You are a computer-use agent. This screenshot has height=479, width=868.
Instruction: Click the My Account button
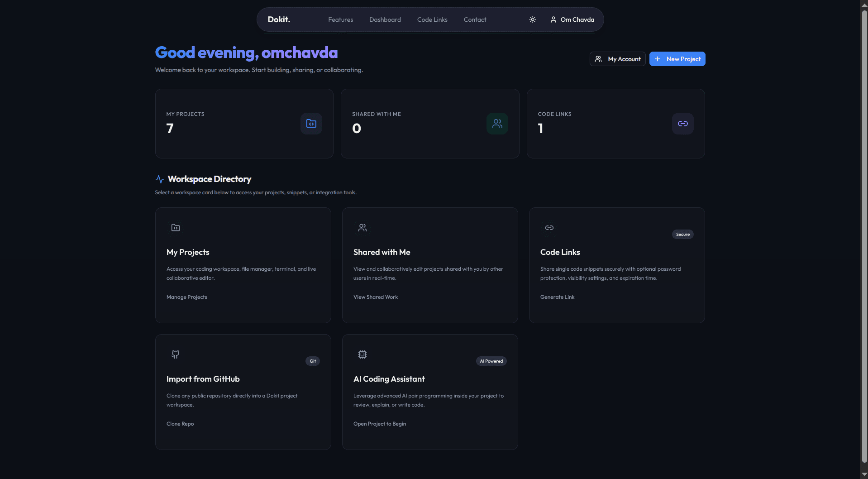coord(617,59)
